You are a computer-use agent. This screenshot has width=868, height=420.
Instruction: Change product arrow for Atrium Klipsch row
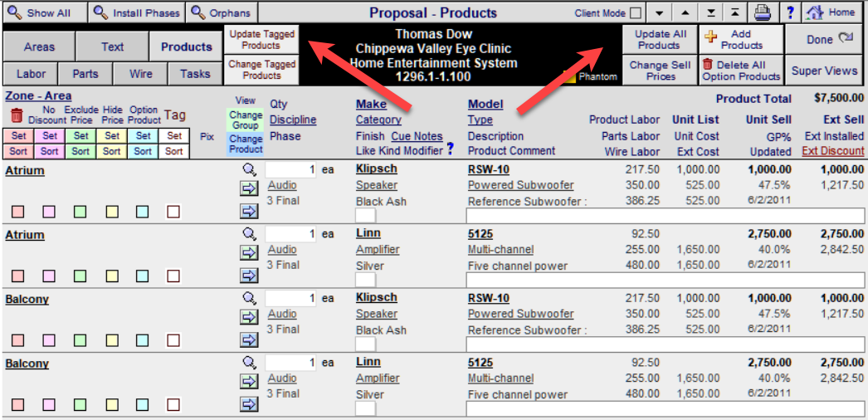(x=249, y=211)
